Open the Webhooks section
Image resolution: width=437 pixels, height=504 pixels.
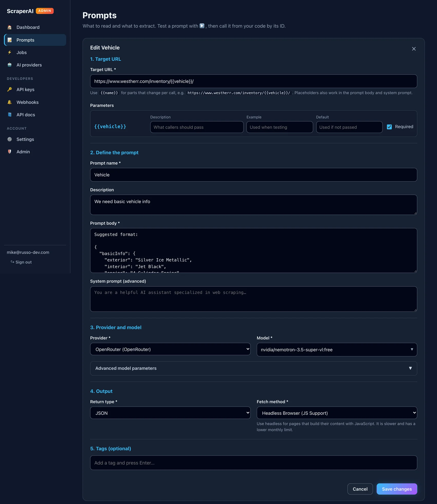point(35,102)
